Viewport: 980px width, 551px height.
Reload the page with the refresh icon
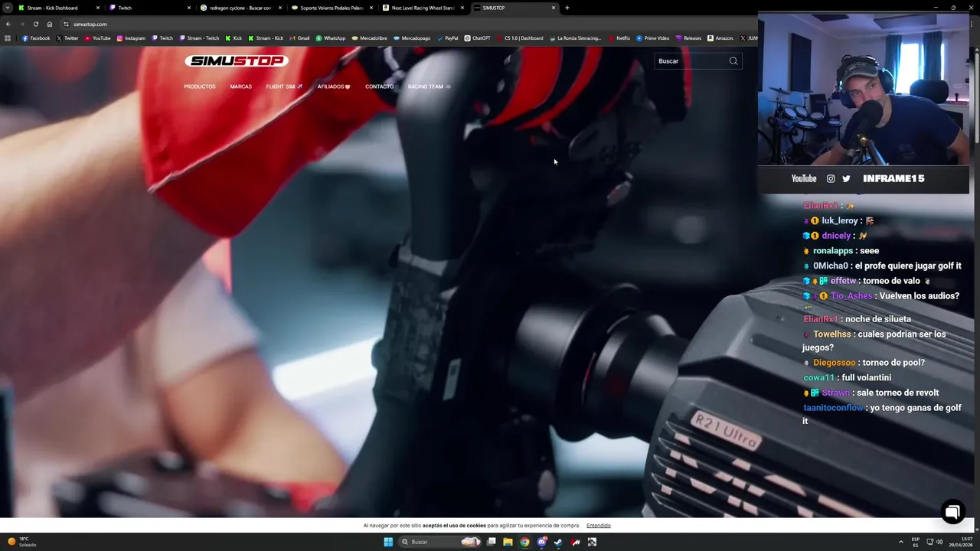(35, 24)
